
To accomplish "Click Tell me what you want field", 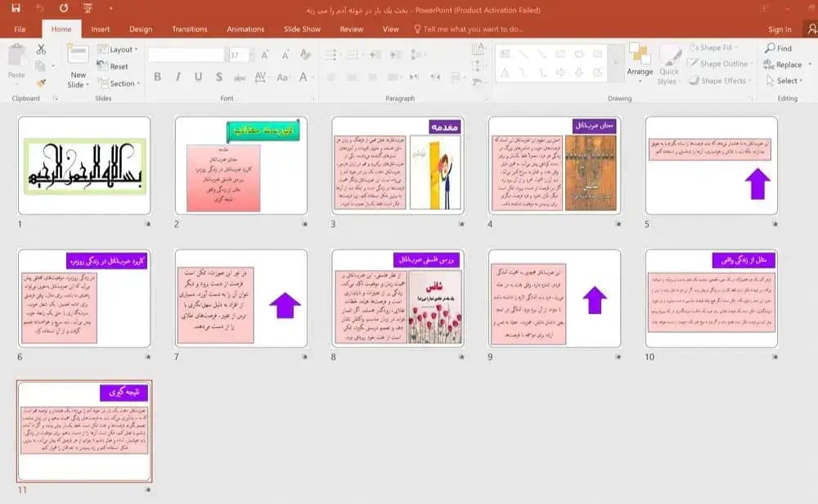I will coord(473,29).
